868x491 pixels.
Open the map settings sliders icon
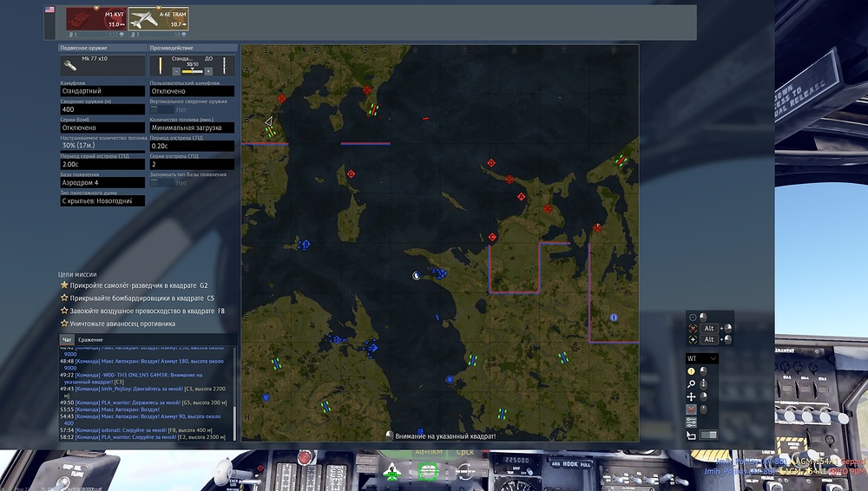point(691,422)
